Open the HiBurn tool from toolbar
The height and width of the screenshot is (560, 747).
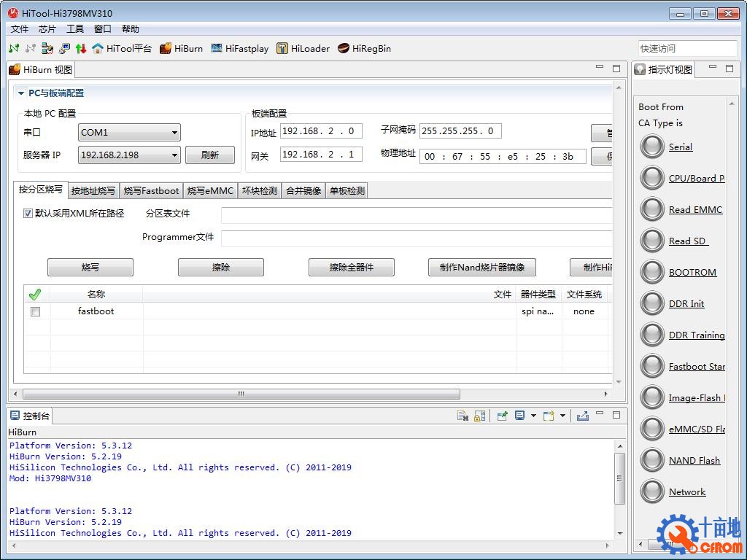[181, 49]
